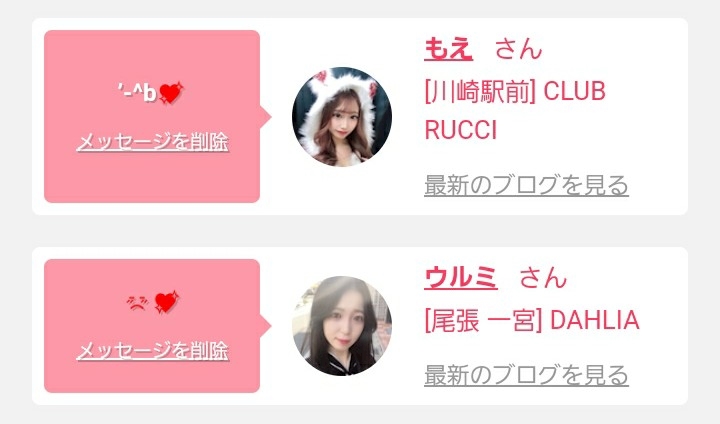Screen dimensions: 720x424
Task: Click the pink message bubble for もえ
Action: pyautogui.click(x=152, y=116)
